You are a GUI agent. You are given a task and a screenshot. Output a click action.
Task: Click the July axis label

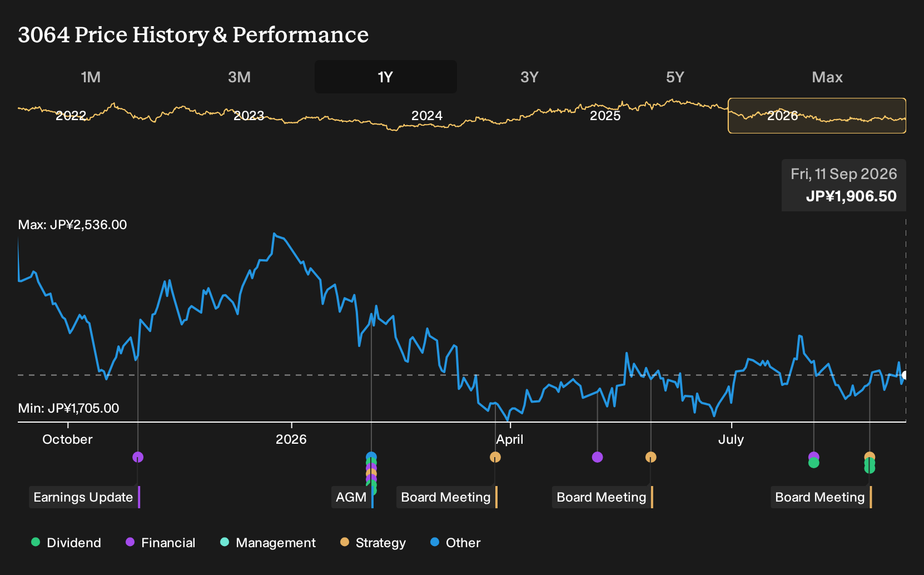[731, 439]
